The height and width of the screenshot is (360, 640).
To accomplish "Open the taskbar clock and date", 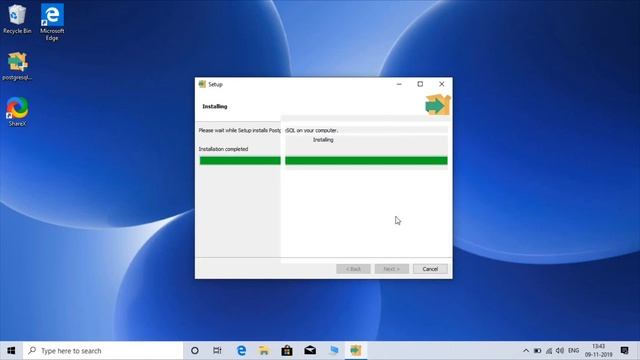I will tap(598, 351).
